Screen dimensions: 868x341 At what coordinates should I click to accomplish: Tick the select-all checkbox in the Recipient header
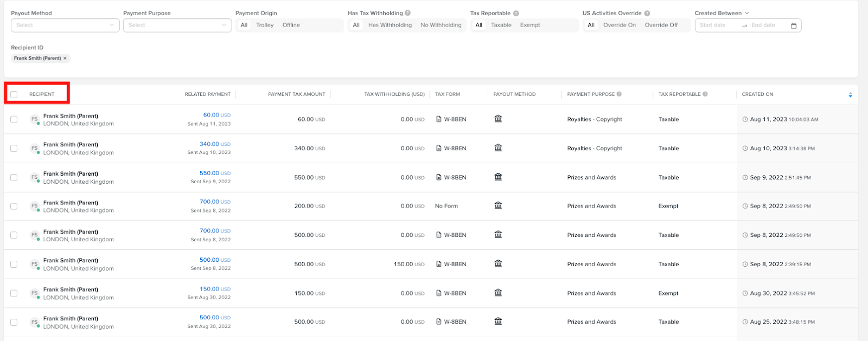coord(14,94)
